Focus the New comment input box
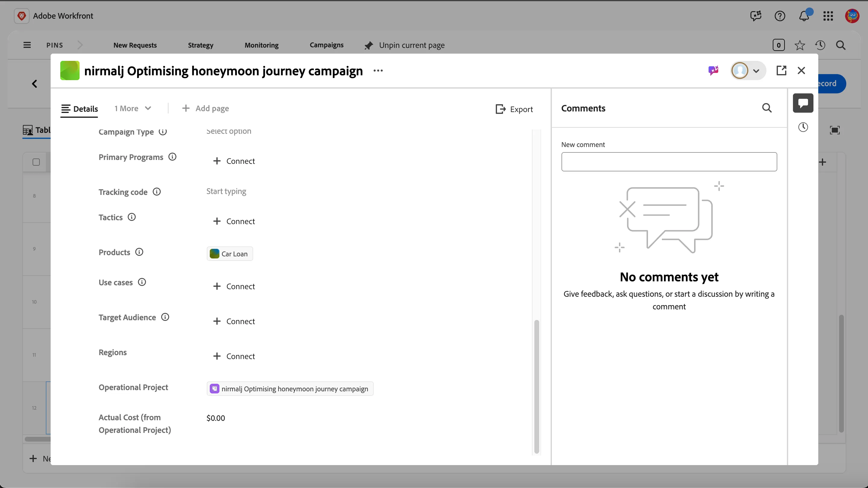 [669, 162]
